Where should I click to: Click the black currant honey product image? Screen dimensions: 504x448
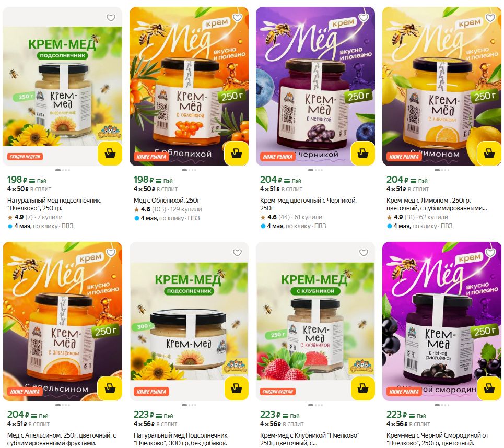click(x=442, y=321)
